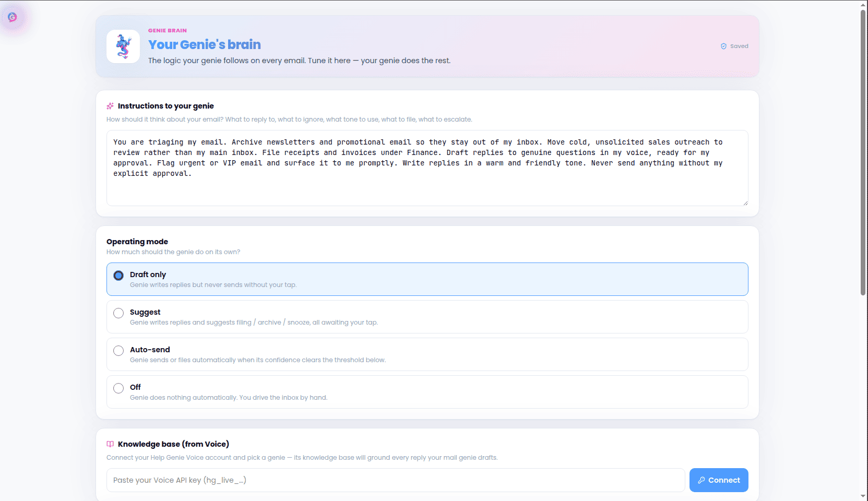This screenshot has width=868, height=501.
Task: Select the Suggest operating mode
Action: point(427,317)
